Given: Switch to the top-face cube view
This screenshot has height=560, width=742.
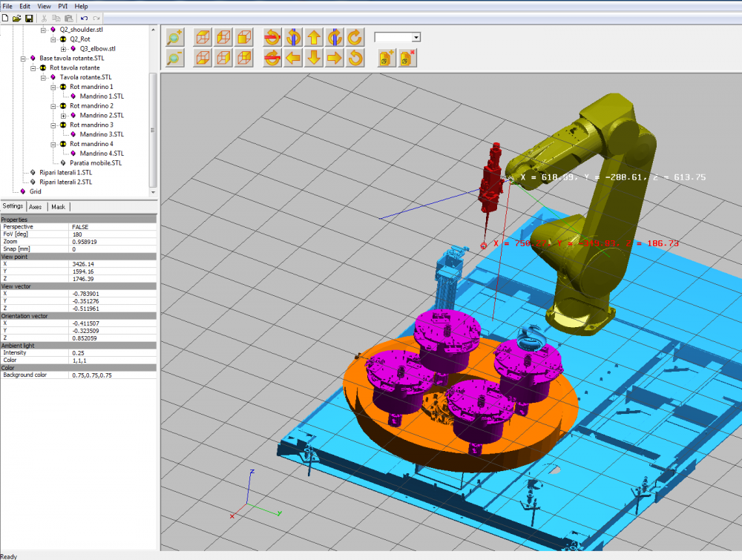Looking at the screenshot, I should tap(203, 37).
